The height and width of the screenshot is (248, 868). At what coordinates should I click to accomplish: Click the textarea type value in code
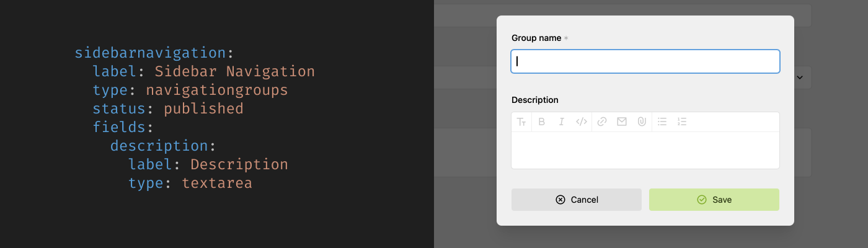coord(216,183)
